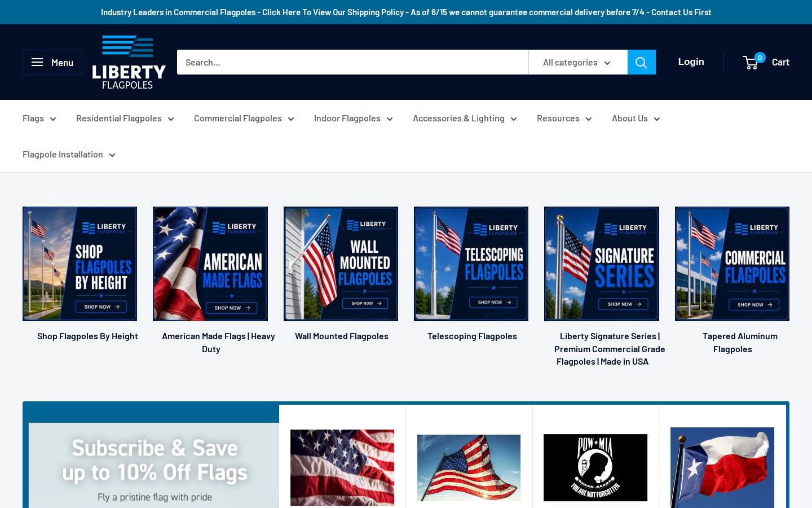Open the All categories dropdown
This screenshot has height=508, width=812.
(x=578, y=62)
